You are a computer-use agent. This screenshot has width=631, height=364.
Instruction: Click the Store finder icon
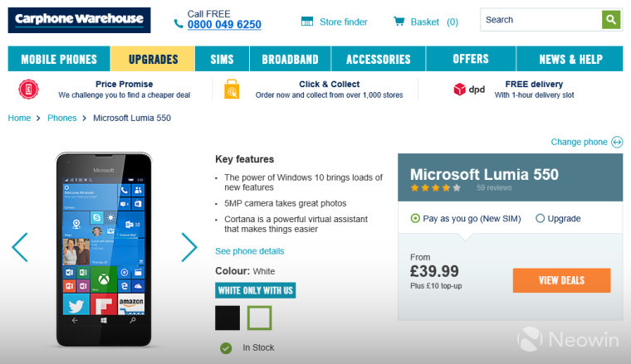click(307, 22)
